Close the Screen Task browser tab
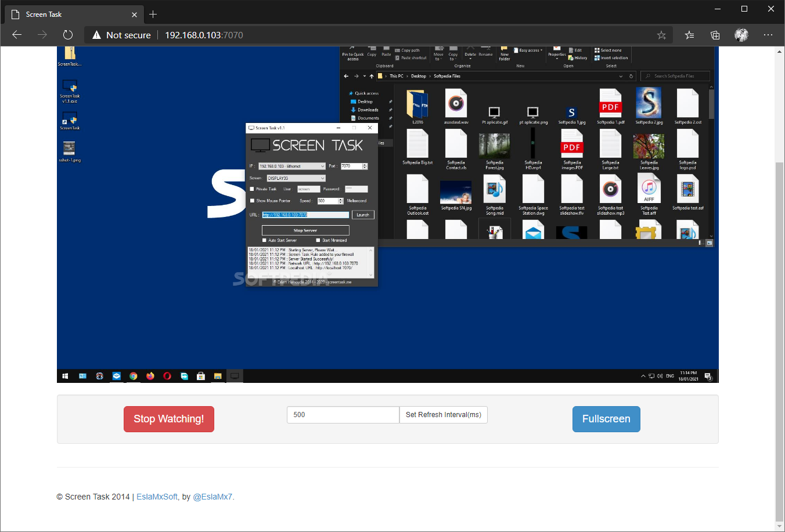Screen dimensions: 785x532 [135, 15]
